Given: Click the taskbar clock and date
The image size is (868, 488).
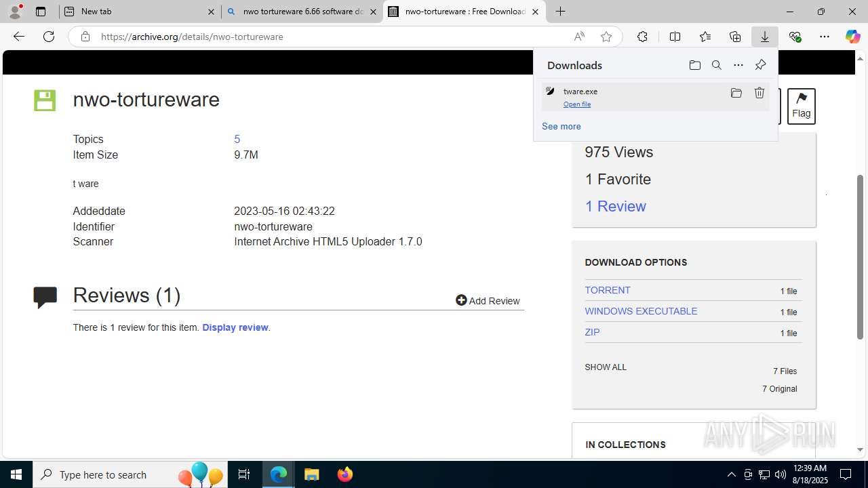Looking at the screenshot, I should click(x=810, y=474).
